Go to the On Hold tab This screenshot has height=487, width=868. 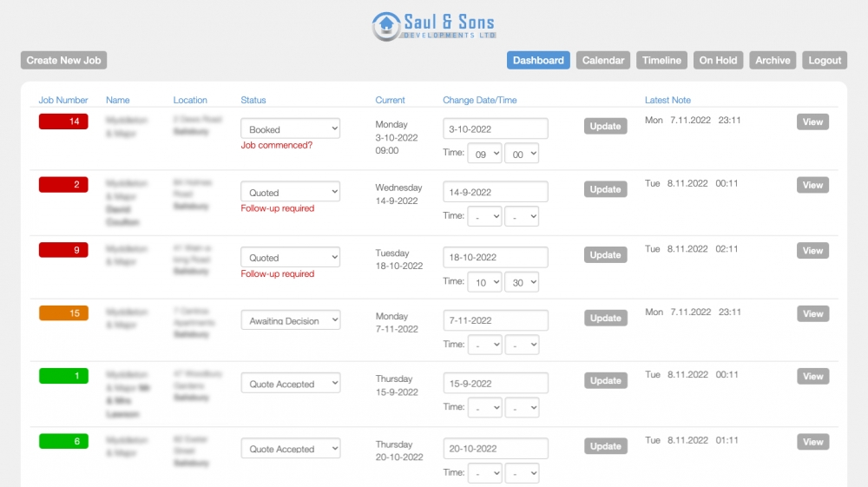[718, 61]
